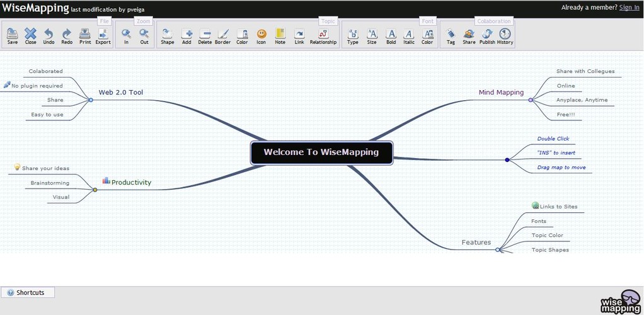Select the Welcome To WiseMapping central topic
Screen dimensions: 644x315
(321, 153)
